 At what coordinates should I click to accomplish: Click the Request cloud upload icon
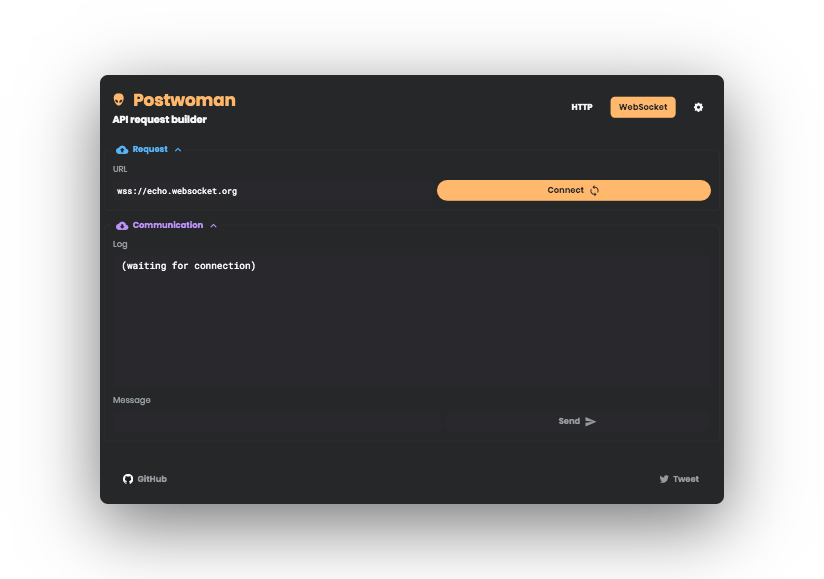(122, 150)
